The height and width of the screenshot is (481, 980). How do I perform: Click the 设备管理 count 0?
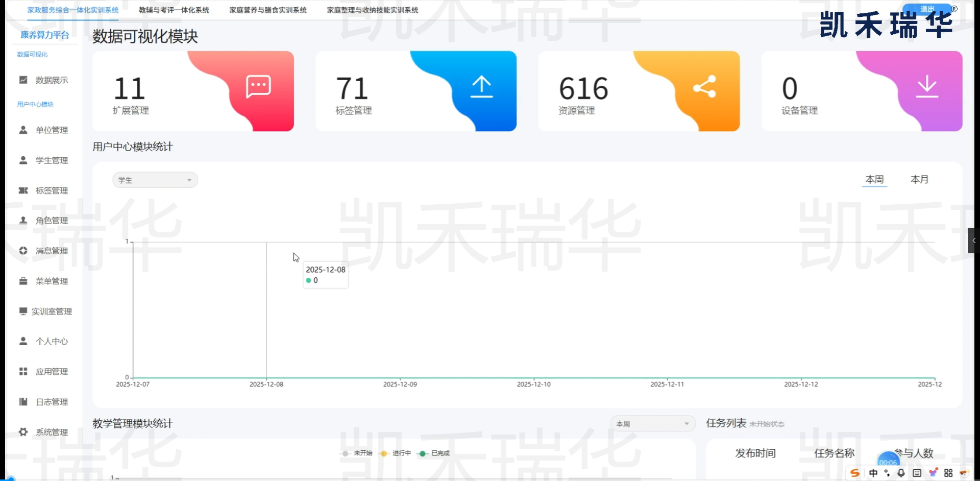(x=789, y=88)
